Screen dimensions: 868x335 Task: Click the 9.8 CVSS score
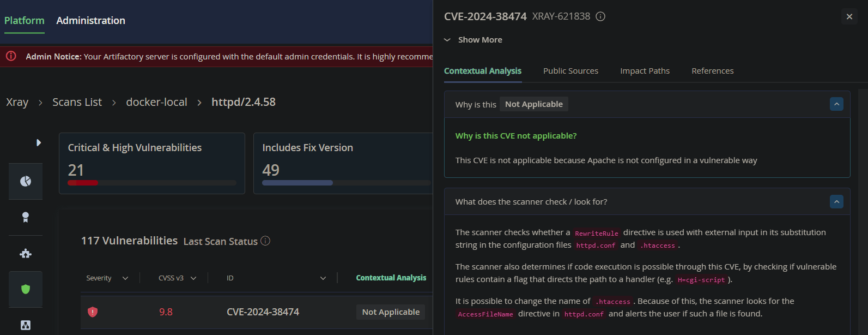coord(166,312)
